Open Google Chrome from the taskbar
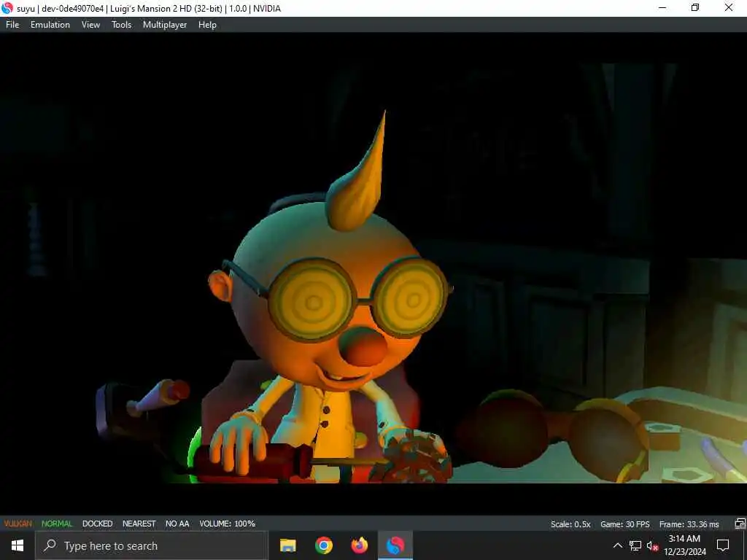The width and height of the screenshot is (747, 560). (x=323, y=545)
